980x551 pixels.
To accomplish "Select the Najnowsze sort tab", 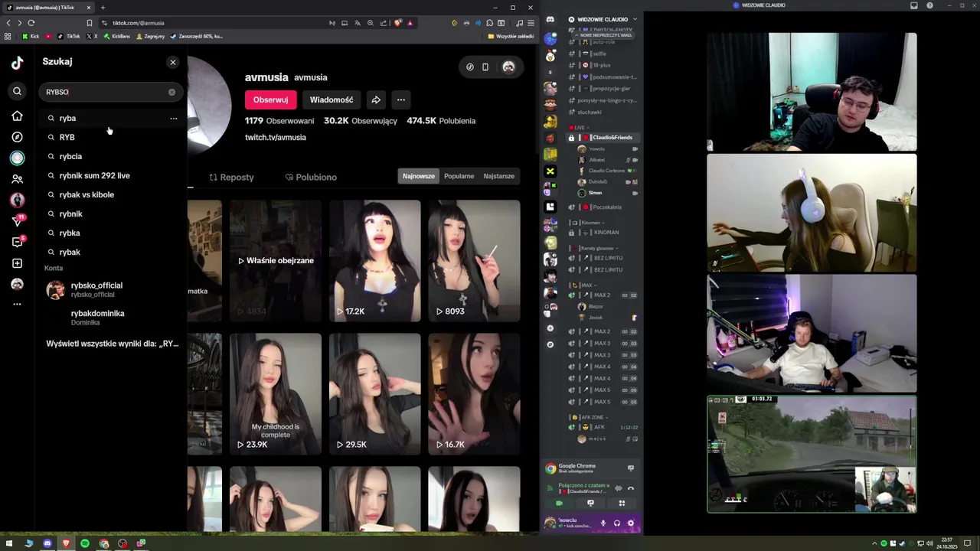I will pyautogui.click(x=419, y=176).
